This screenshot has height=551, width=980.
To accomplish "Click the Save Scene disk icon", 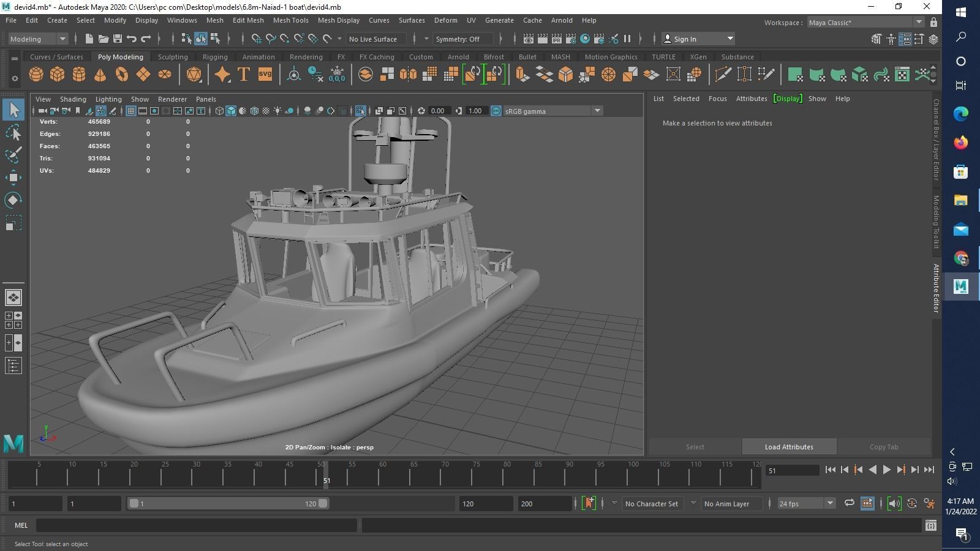I will [117, 39].
